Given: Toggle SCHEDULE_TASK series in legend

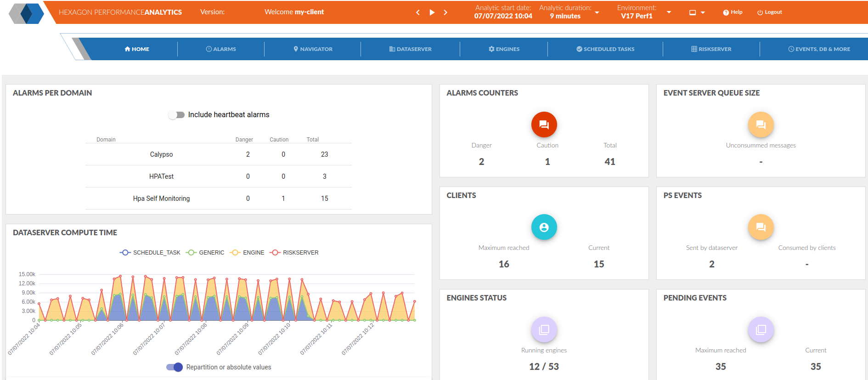Looking at the screenshot, I should click(x=150, y=253).
